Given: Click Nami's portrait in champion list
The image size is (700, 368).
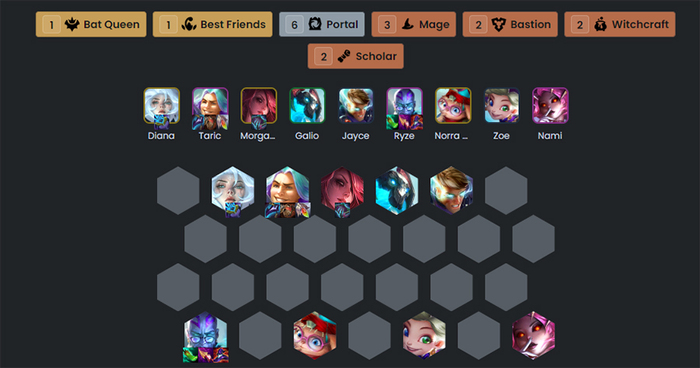Looking at the screenshot, I should pyautogui.click(x=550, y=106).
